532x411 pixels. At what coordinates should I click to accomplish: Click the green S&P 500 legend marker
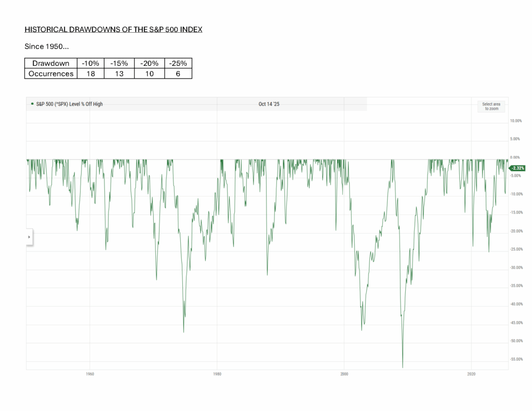click(x=32, y=104)
